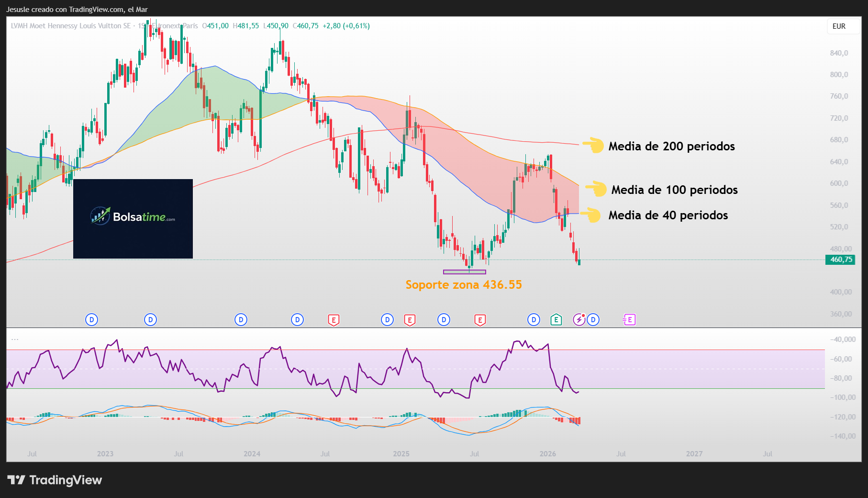Click the 2026 label on time axis
Image resolution: width=868 pixels, height=498 pixels.
[547, 453]
